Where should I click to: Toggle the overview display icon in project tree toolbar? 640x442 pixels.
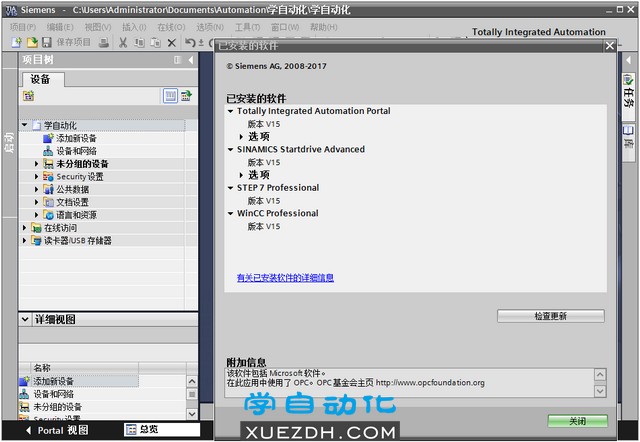click(x=171, y=96)
